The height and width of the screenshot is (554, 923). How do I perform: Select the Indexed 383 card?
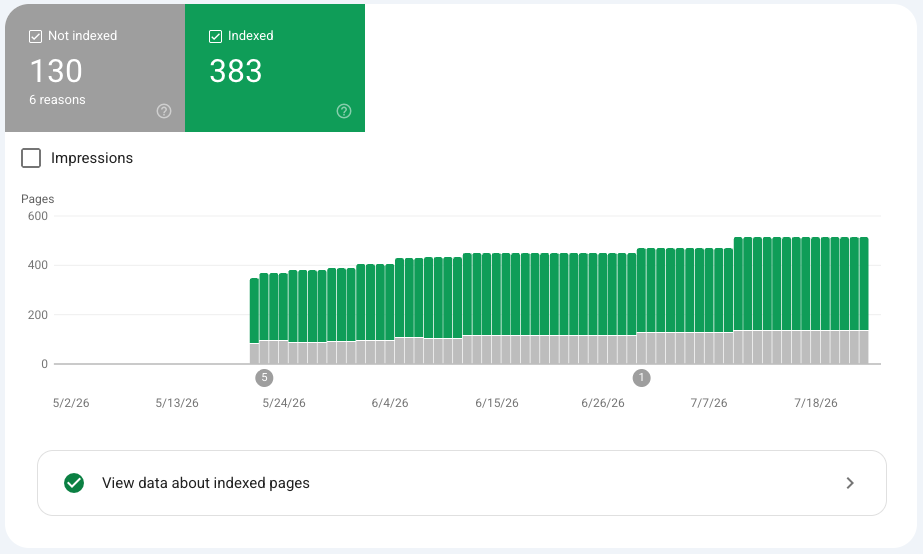(x=275, y=68)
